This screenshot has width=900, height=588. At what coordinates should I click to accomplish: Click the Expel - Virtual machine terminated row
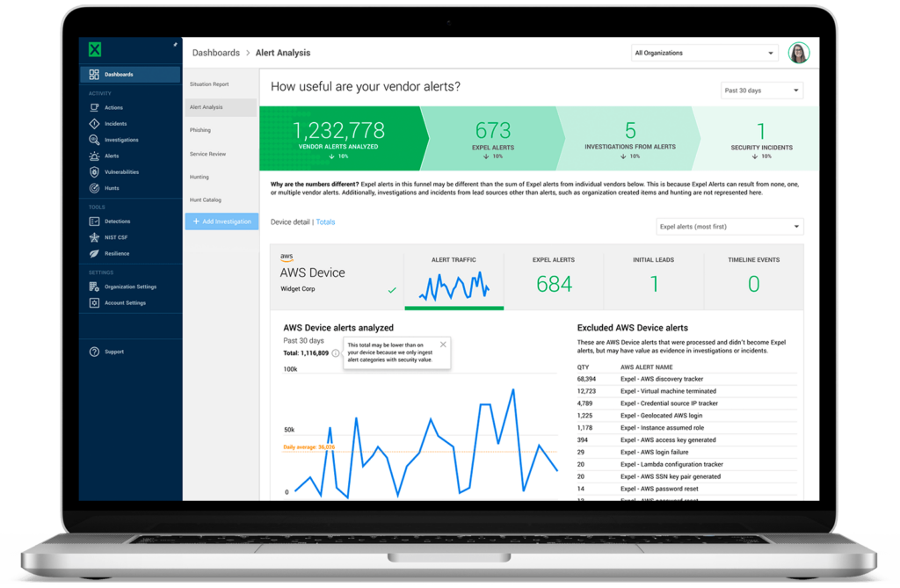coord(686,391)
